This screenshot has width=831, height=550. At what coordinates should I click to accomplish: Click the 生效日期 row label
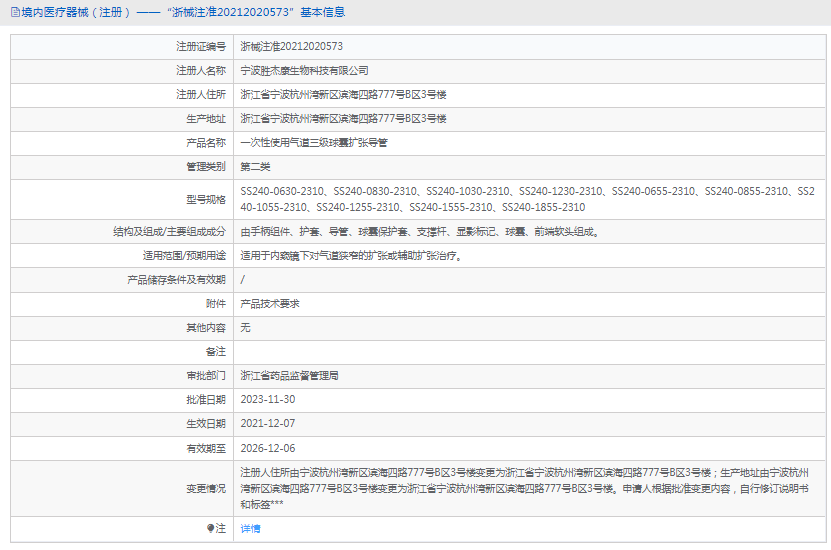(x=206, y=423)
